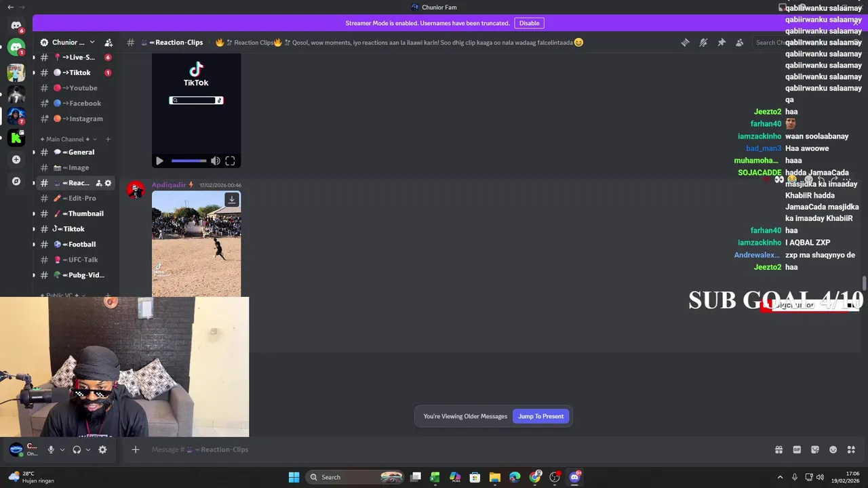Open the Football channel

pos(76,244)
